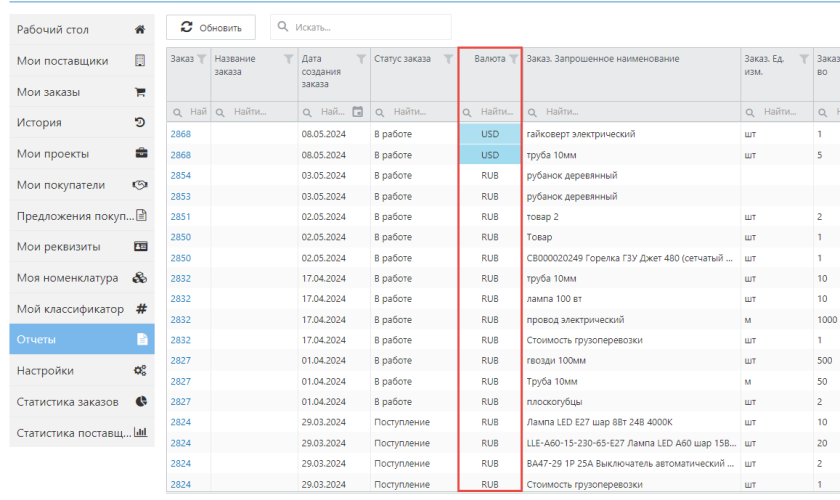This screenshot has width=840, height=500.
Task: Open the filter for the Статус заказа column
Action: click(447, 59)
